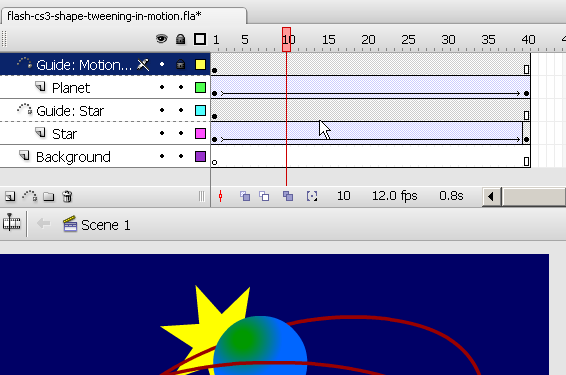Click frame 20 on the timeline ruler

tap(368, 40)
